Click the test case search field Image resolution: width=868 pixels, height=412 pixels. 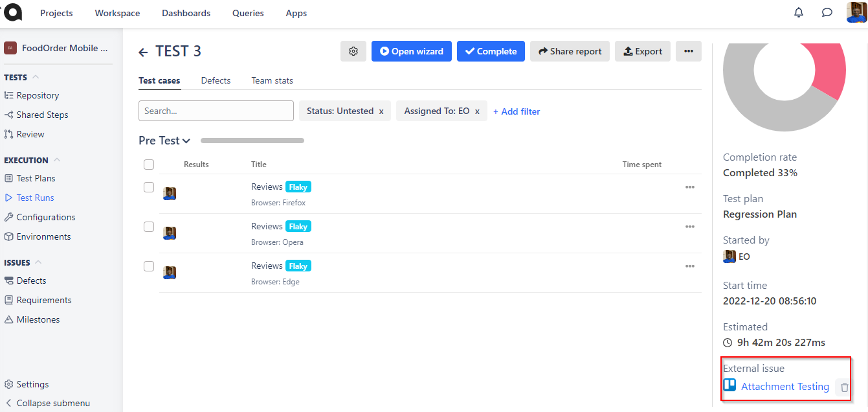coord(216,111)
